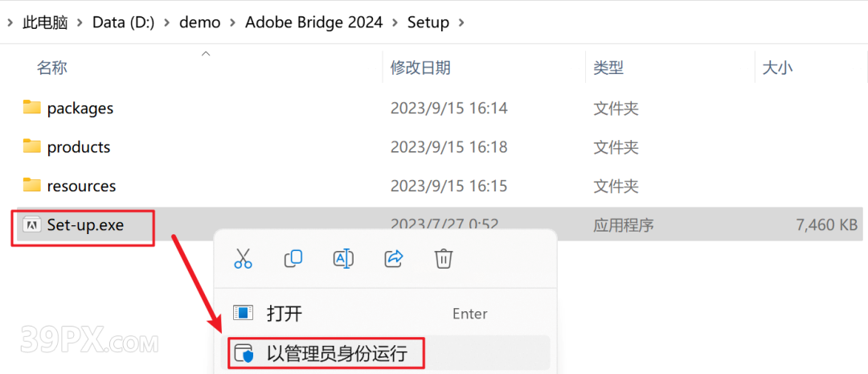The height and width of the screenshot is (374, 868).
Task: Navigate to 此电脑 in the address bar
Action: point(45,23)
